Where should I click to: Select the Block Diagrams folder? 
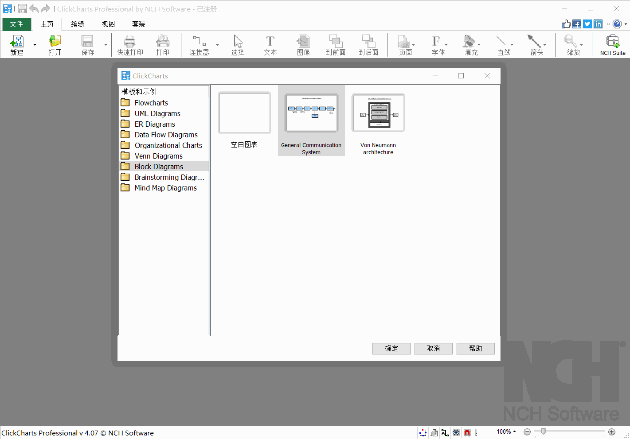pos(164,166)
